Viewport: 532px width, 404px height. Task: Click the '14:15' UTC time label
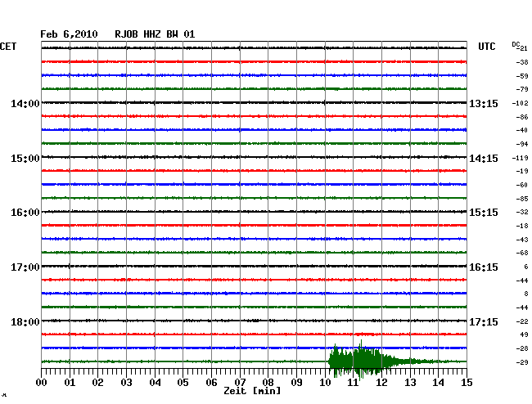click(484, 159)
